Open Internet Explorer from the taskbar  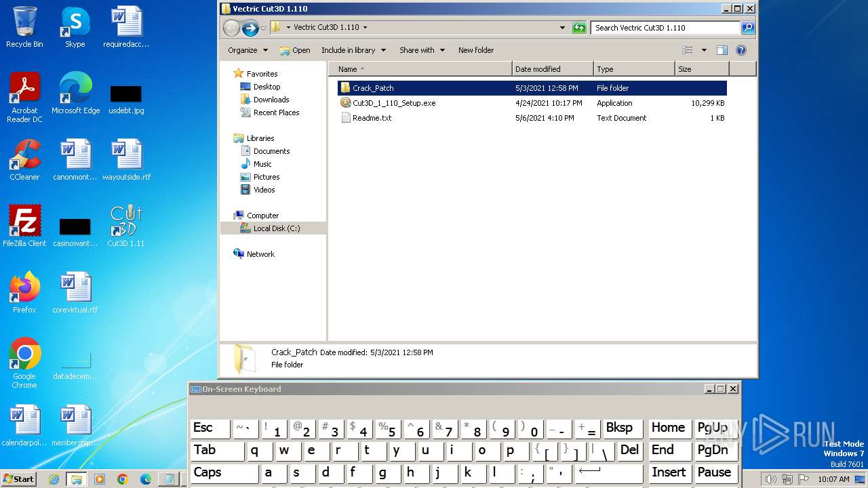pyautogui.click(x=54, y=479)
